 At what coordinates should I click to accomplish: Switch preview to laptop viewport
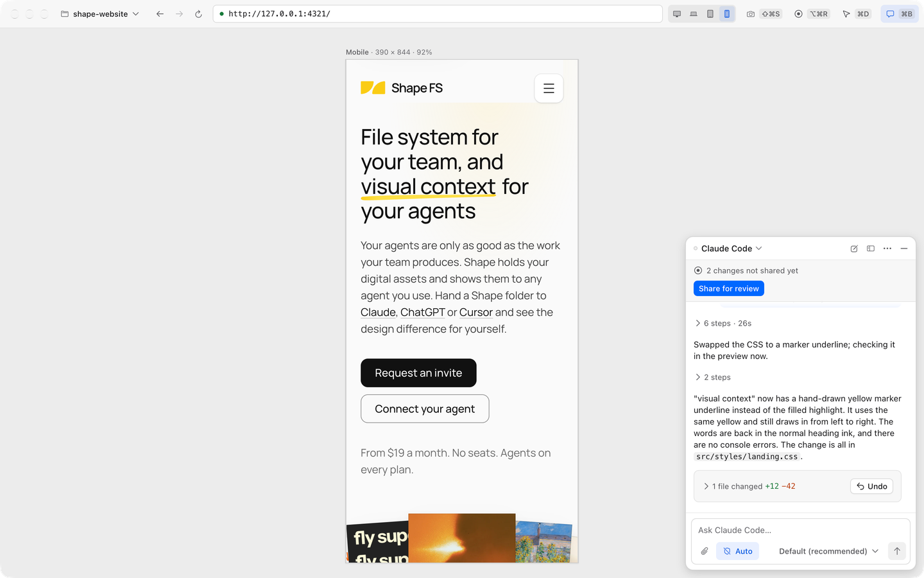point(694,13)
